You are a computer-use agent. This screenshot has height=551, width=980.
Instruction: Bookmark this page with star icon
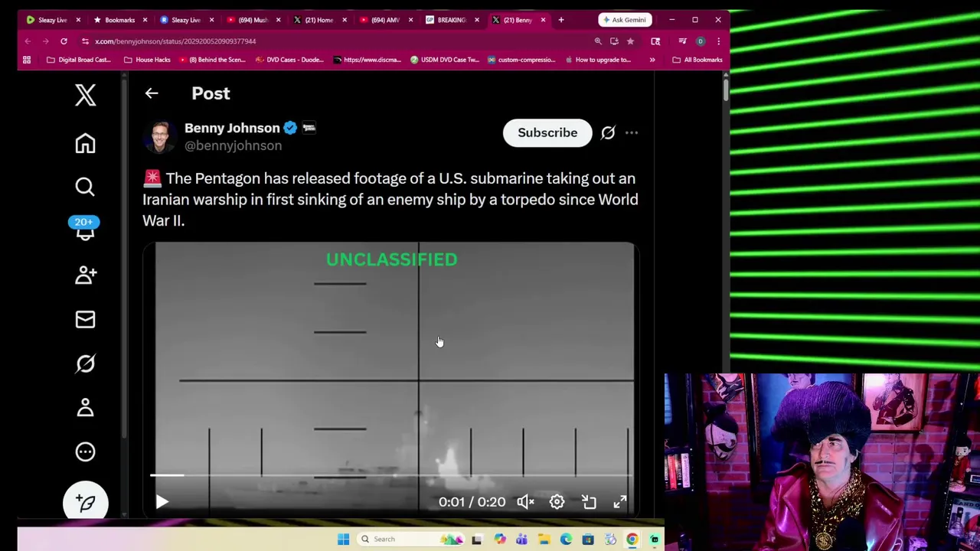tap(630, 41)
